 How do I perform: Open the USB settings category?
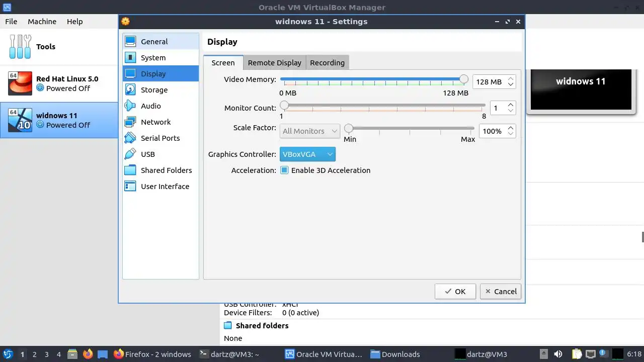[160, 154]
